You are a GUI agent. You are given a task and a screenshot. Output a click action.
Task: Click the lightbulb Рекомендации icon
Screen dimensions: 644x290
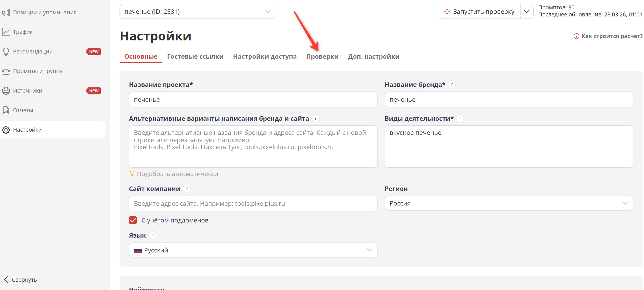(6, 52)
